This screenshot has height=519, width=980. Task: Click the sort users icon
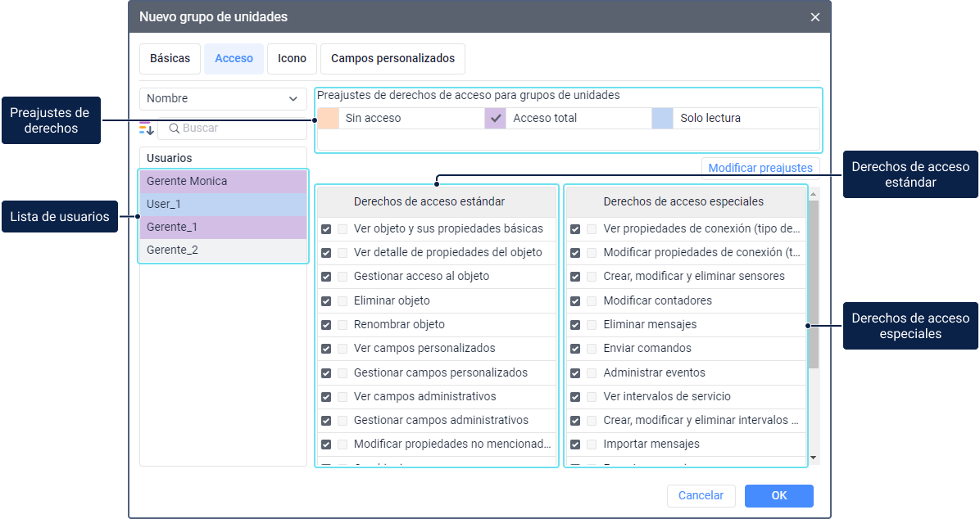[x=147, y=129]
